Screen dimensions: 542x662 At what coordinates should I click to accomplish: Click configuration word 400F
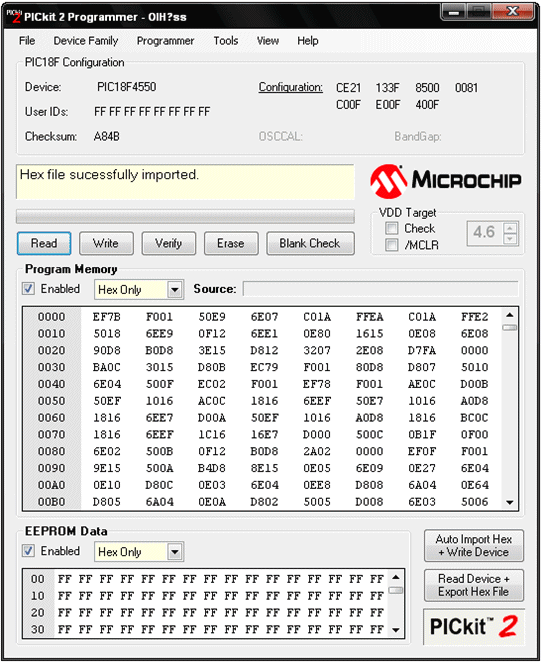427,104
